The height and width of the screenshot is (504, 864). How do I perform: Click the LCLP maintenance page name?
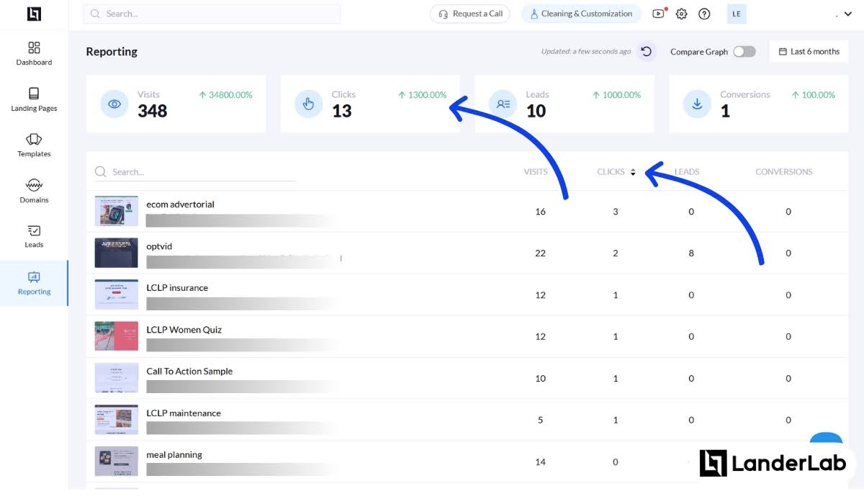coord(184,413)
